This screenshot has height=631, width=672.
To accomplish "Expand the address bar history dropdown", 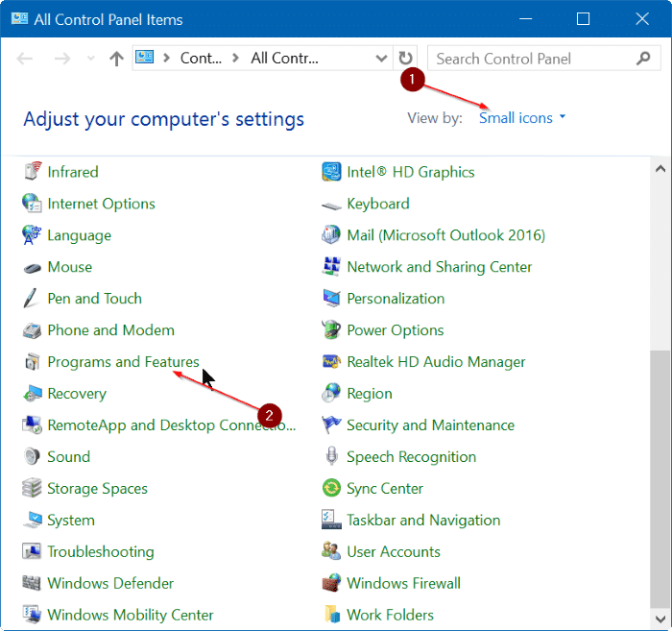I will coord(381,58).
